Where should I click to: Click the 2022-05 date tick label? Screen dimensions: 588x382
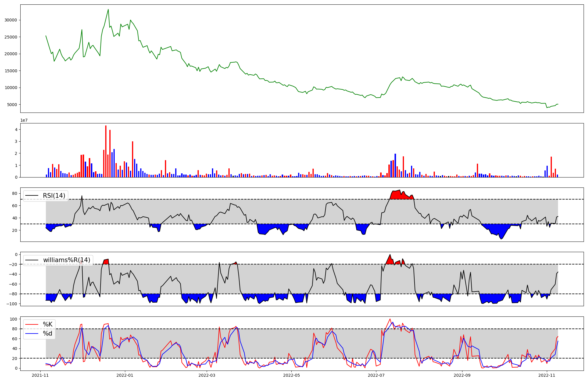coord(291,375)
